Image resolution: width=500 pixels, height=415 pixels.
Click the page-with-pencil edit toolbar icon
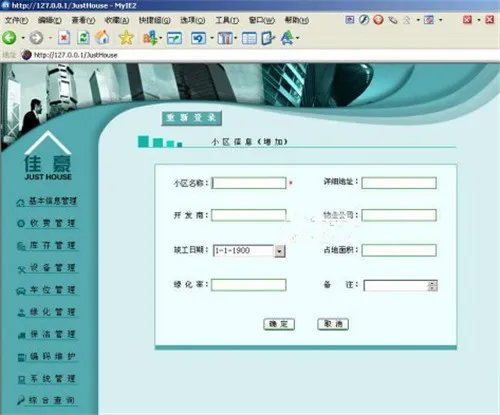point(268,38)
